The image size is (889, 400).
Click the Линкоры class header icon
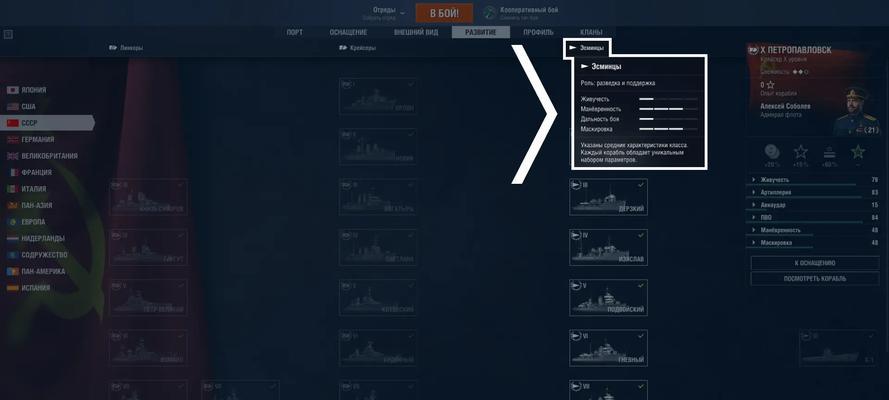click(x=113, y=48)
